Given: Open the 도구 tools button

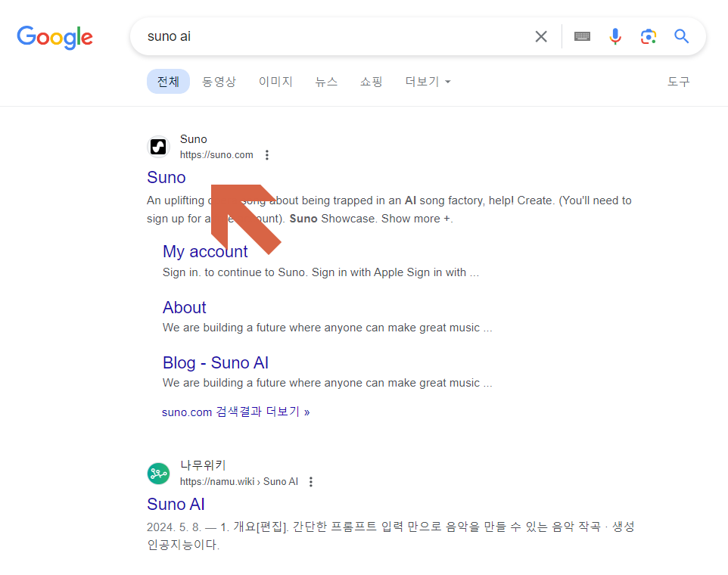Looking at the screenshot, I should [x=679, y=82].
